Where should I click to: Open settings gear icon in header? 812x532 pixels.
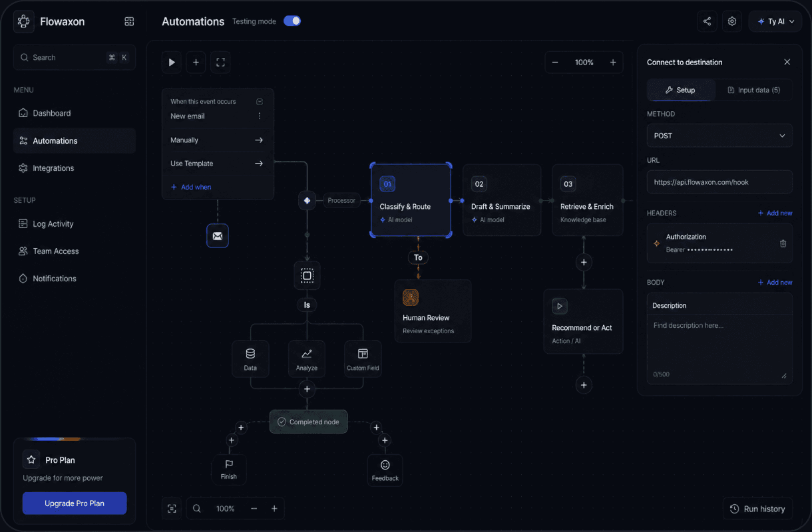pyautogui.click(x=732, y=21)
